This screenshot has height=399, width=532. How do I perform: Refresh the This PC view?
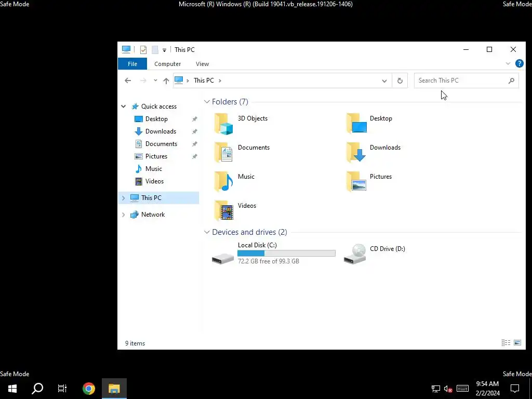pyautogui.click(x=400, y=81)
